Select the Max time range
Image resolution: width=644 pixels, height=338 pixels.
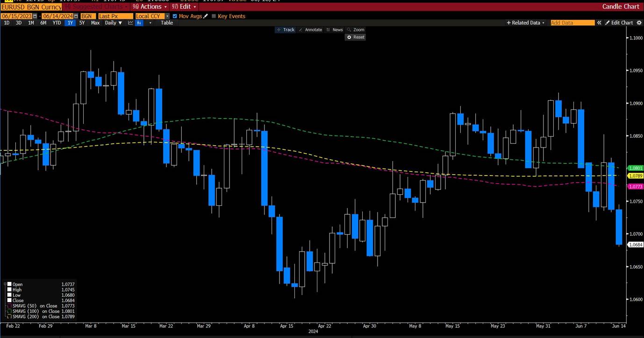(x=95, y=23)
